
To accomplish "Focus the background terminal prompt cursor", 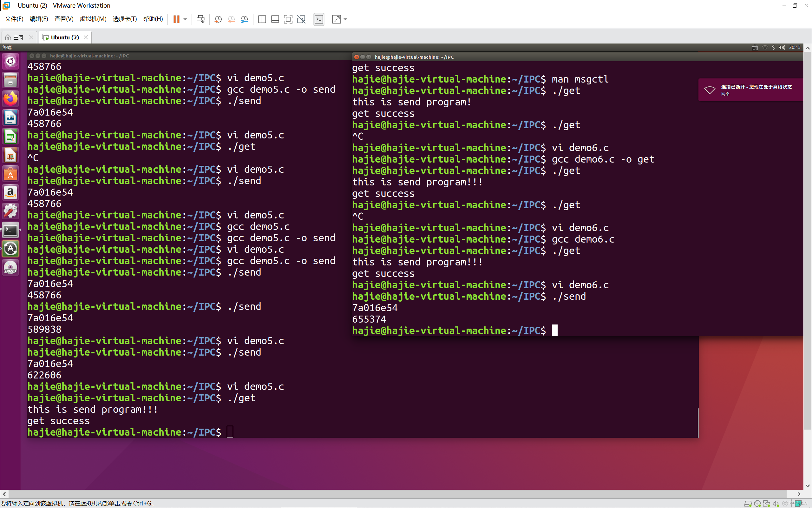I will tap(230, 432).
